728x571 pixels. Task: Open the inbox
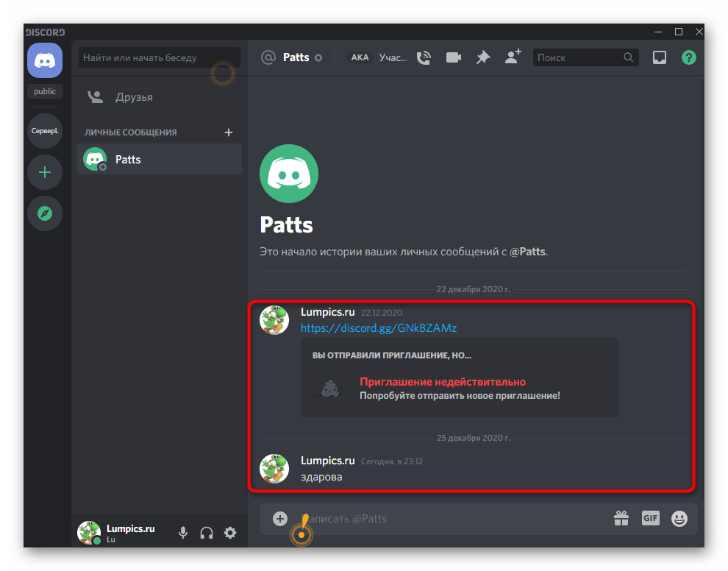[660, 57]
